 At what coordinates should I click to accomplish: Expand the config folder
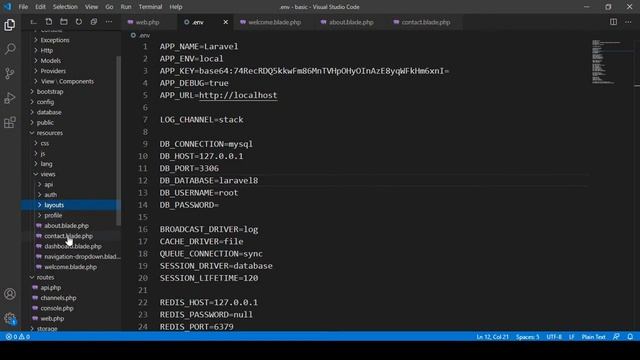point(45,102)
